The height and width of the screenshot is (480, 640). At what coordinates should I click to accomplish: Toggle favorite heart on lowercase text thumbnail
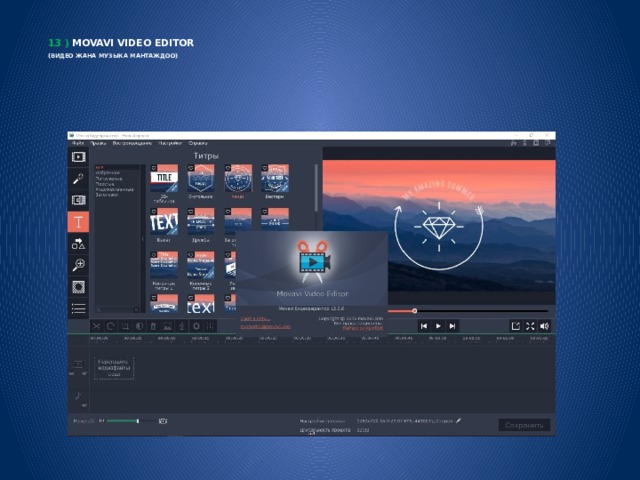click(x=191, y=298)
